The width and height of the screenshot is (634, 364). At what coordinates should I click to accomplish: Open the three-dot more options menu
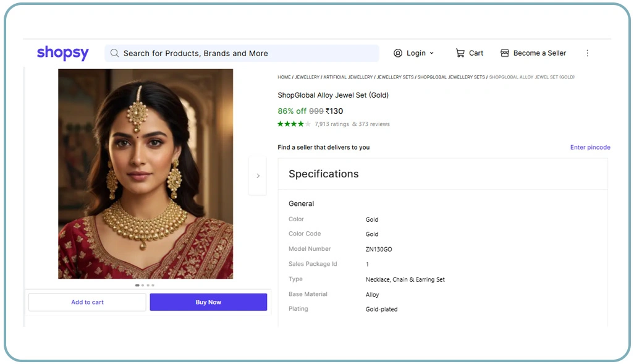(587, 53)
